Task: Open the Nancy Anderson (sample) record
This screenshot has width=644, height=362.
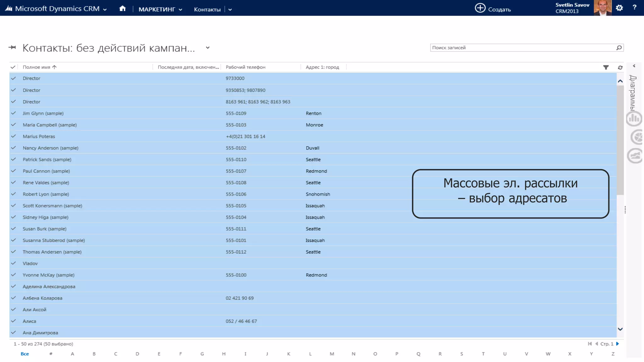Action: (50, 148)
